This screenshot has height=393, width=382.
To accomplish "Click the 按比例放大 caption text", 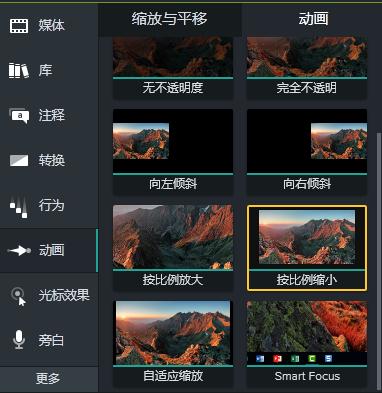I will click(x=173, y=280).
